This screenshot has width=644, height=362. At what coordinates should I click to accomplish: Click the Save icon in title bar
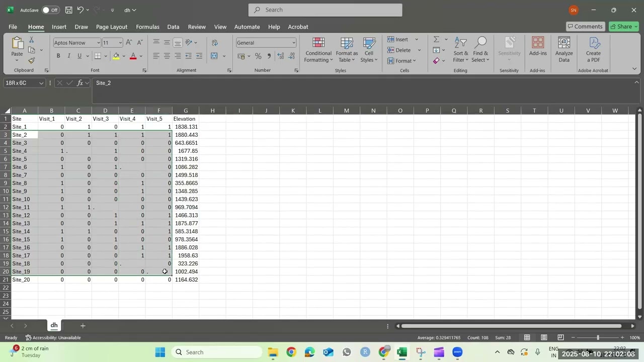coord(69,10)
